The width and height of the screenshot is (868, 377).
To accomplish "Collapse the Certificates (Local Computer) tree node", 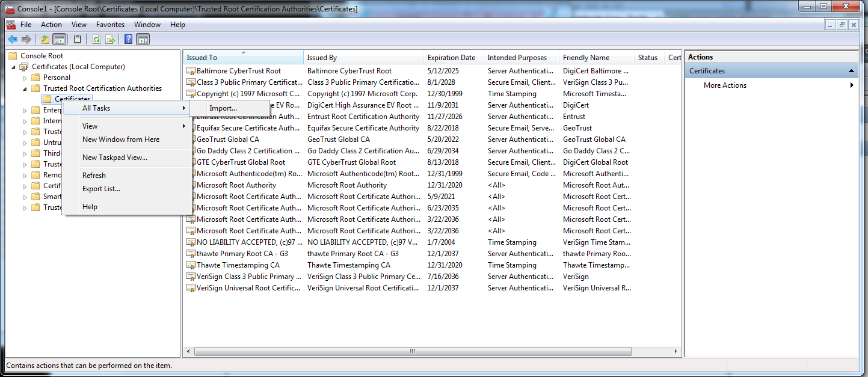I will coord(14,67).
